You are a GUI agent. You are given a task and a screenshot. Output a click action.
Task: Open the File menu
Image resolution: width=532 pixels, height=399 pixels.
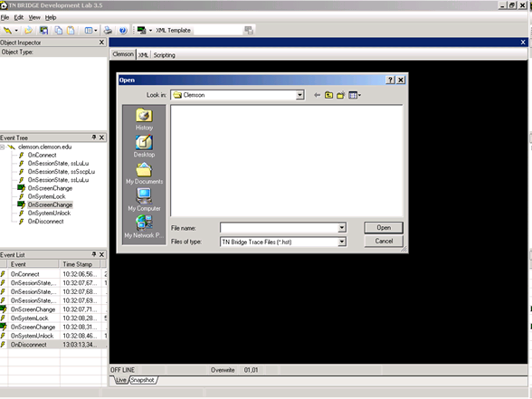point(5,18)
